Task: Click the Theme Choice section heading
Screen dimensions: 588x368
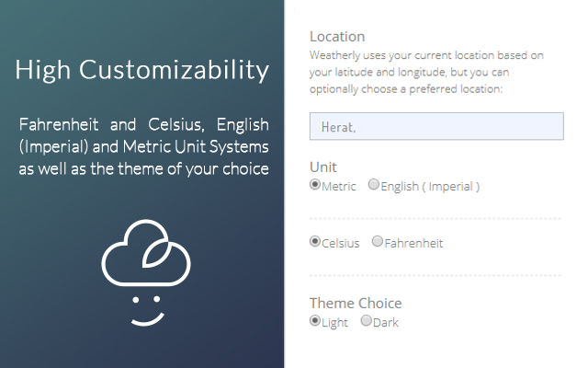Action: (356, 304)
